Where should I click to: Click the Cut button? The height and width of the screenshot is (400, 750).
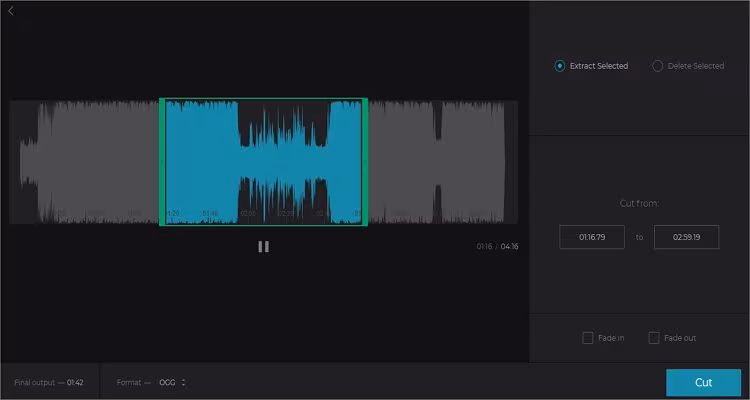(x=703, y=382)
